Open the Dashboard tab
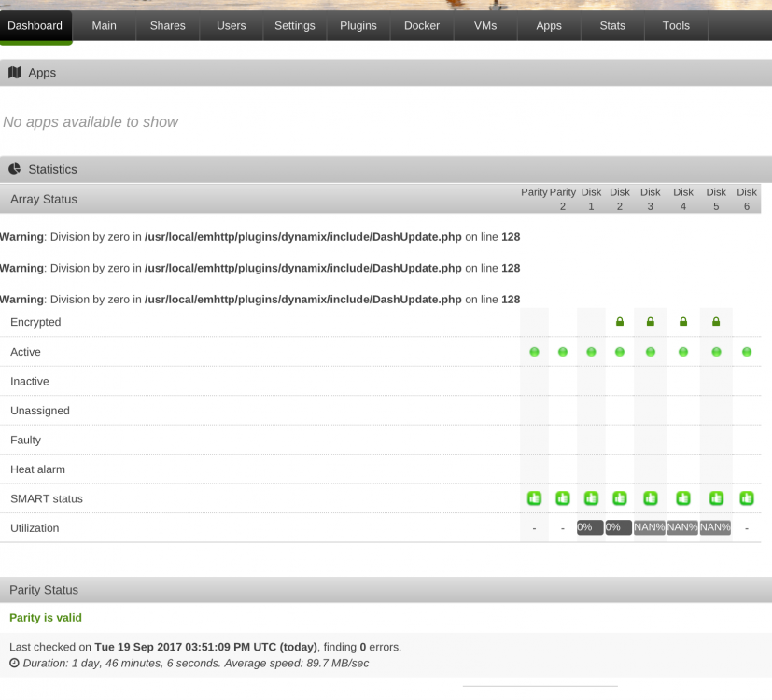The height and width of the screenshot is (700, 772). 35,26
